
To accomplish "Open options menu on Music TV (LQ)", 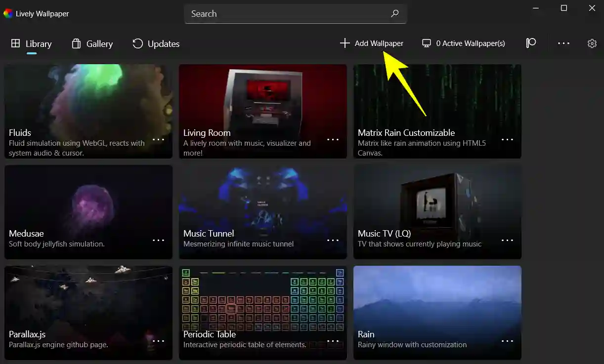I will click(507, 241).
